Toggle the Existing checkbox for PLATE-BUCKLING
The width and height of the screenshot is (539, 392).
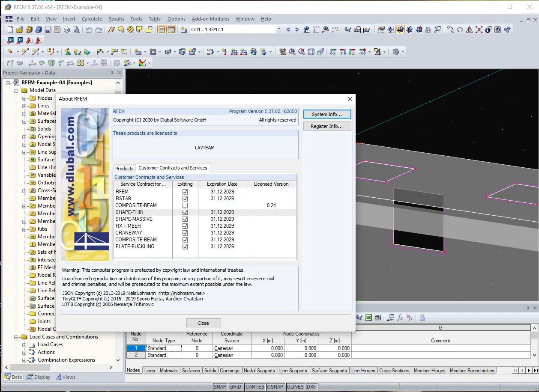185,246
